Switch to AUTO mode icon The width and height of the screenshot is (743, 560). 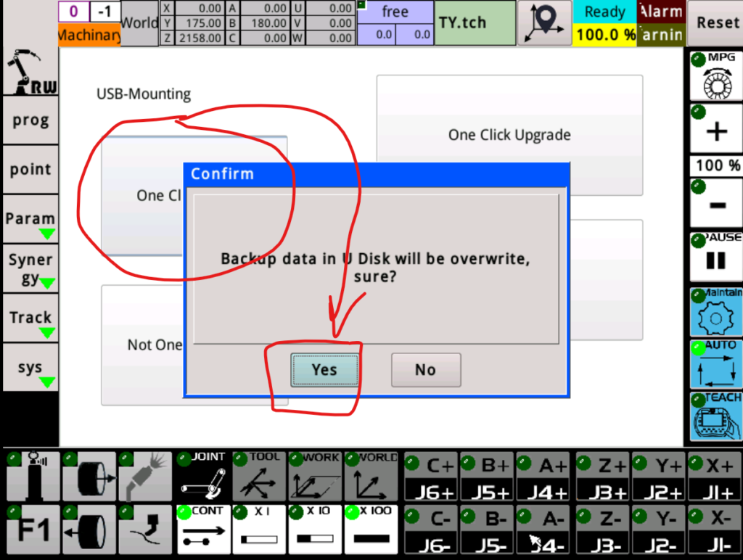pos(715,364)
